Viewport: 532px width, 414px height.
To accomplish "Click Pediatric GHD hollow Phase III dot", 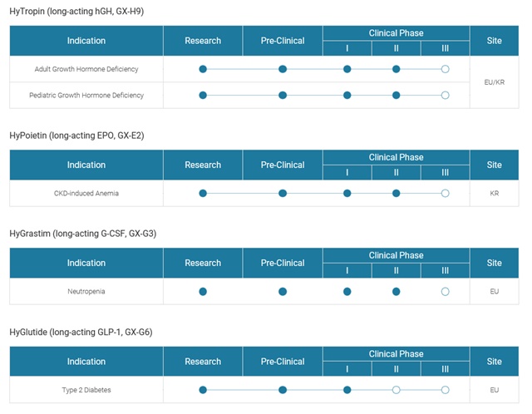I will (x=446, y=96).
